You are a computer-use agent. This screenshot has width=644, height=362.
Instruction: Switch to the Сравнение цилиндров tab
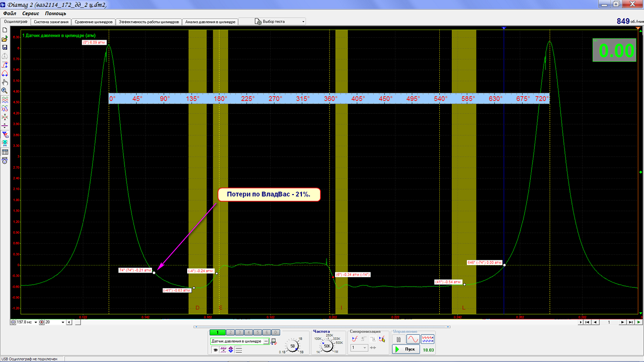(x=94, y=22)
